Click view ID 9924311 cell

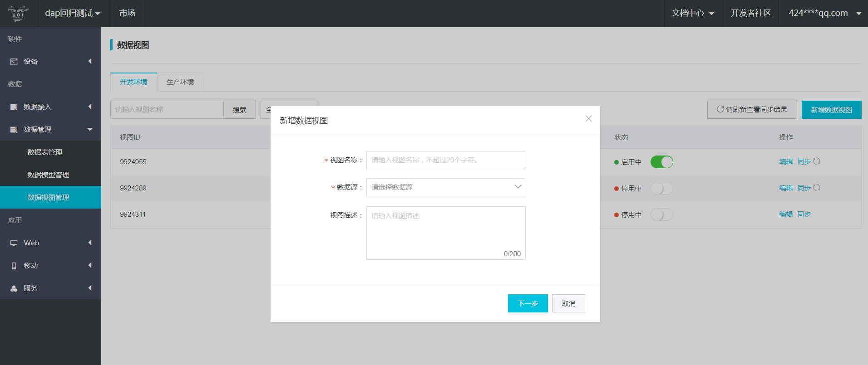click(x=133, y=214)
